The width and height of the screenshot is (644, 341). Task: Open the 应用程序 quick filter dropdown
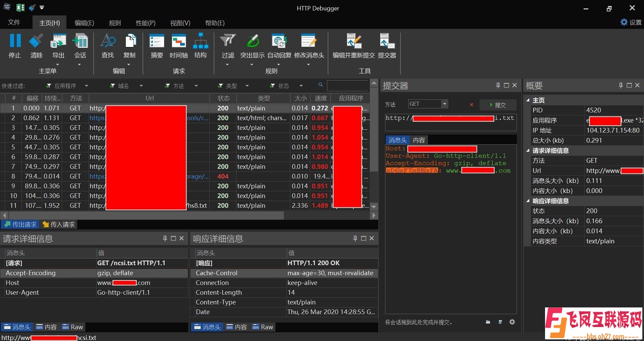(87, 86)
